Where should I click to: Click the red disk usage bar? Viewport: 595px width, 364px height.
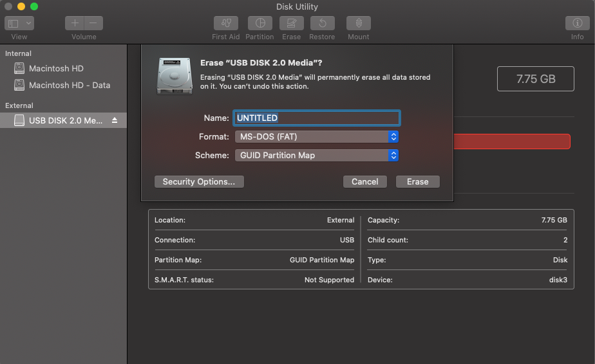coord(511,141)
